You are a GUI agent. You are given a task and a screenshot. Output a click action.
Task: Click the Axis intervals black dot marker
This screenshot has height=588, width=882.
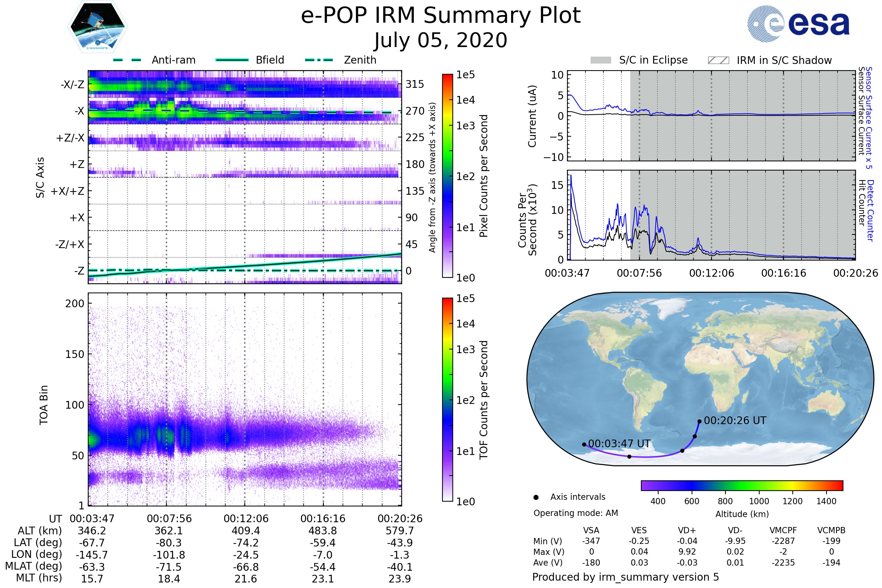[x=536, y=497]
